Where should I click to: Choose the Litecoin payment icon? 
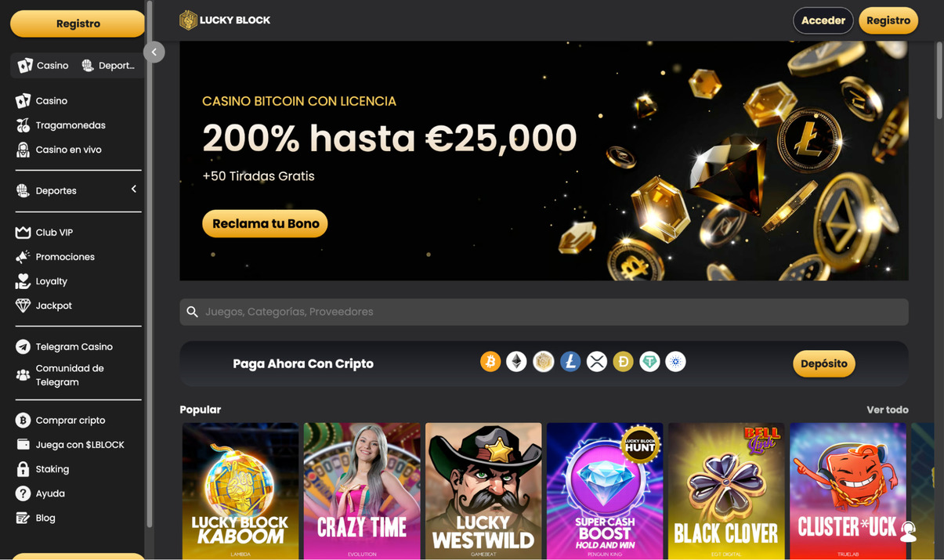(x=570, y=362)
